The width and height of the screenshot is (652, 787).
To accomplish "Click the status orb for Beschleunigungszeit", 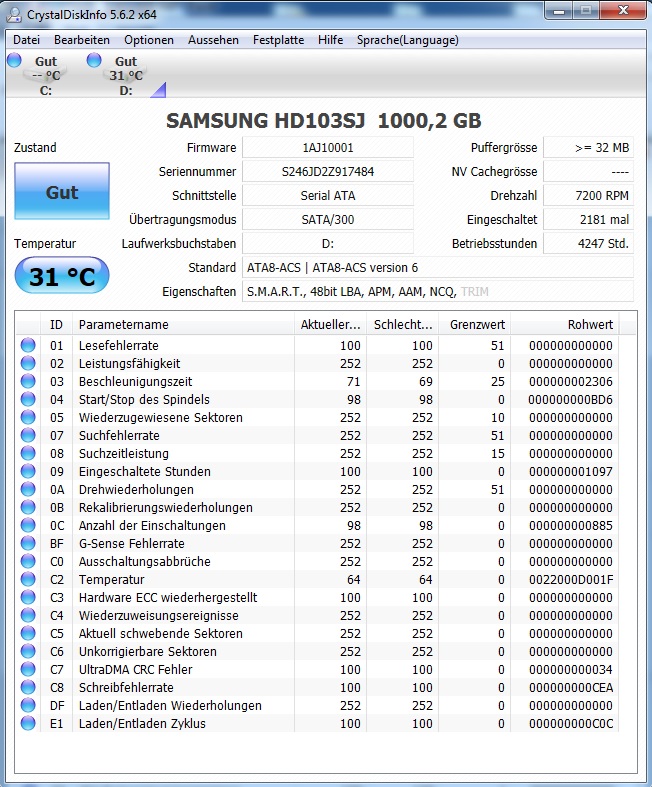I will (28, 381).
